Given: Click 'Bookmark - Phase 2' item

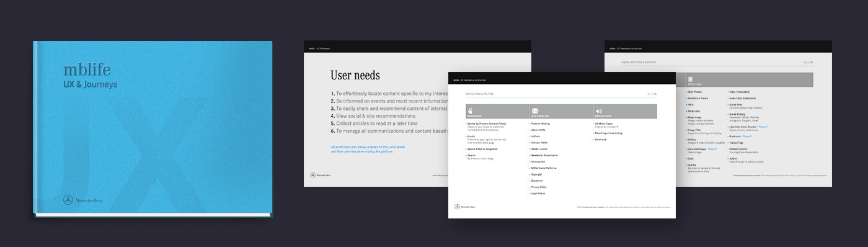Looking at the screenshot, I should pyautogui.click(x=740, y=136).
